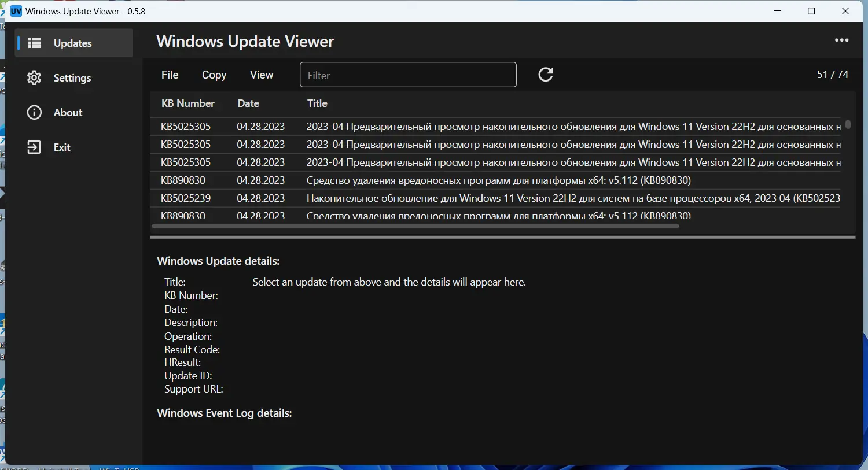Minimize the Windows Update Viewer window
Image resolution: width=868 pixels, height=470 pixels.
point(778,11)
